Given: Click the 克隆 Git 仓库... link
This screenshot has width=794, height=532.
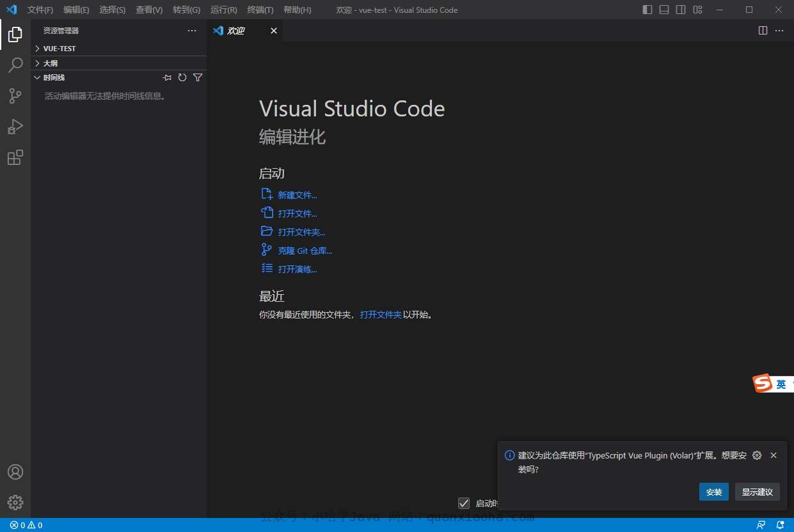Looking at the screenshot, I should tap(305, 251).
